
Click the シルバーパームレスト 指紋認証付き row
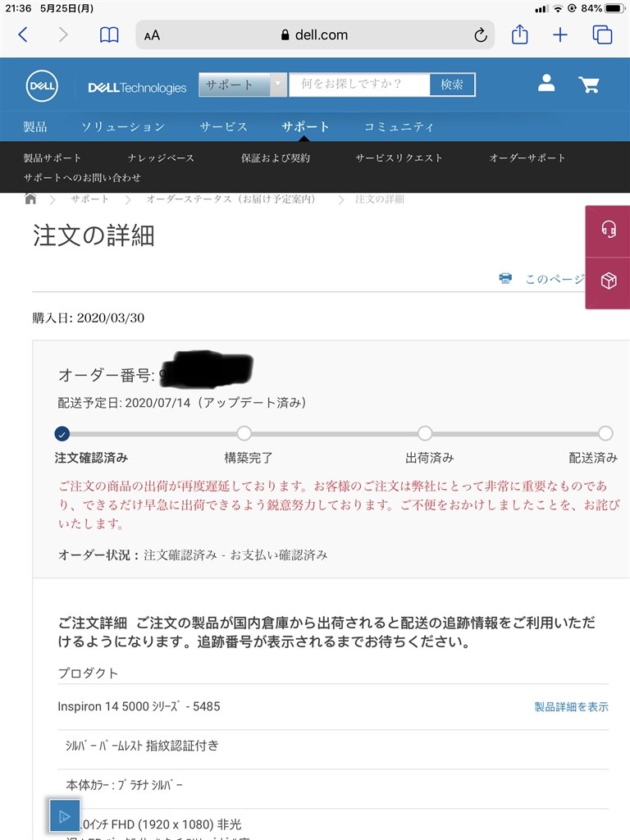coord(333,746)
